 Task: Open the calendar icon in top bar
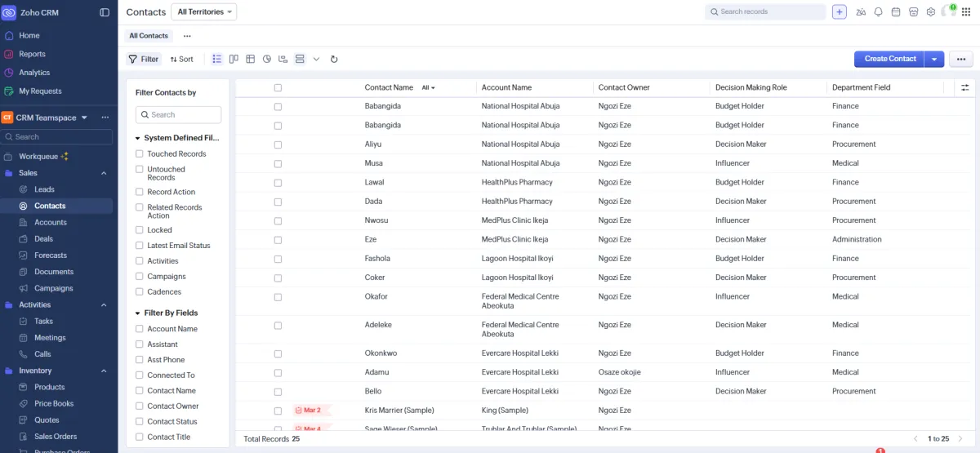click(x=896, y=12)
